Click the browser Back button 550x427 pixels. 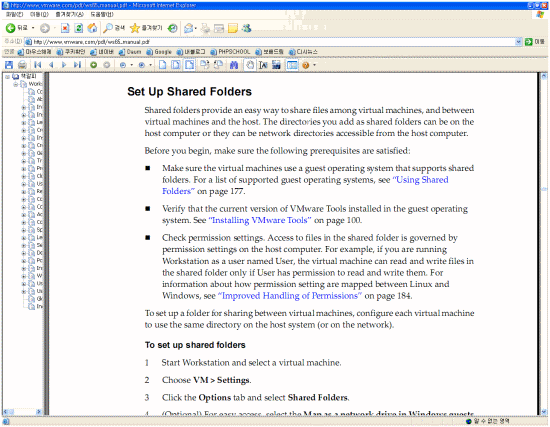(x=16, y=28)
